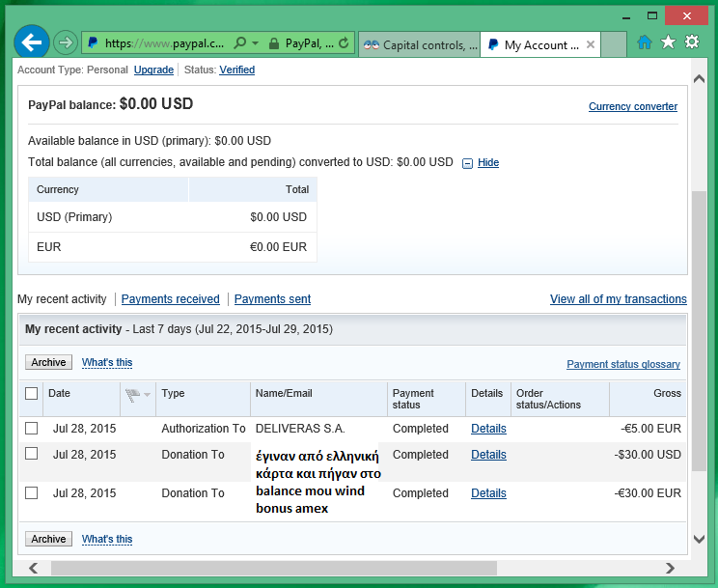Image resolution: width=718 pixels, height=588 pixels.
Task: Check the DELIVERAS S.A. transaction checkbox
Action: (31, 428)
